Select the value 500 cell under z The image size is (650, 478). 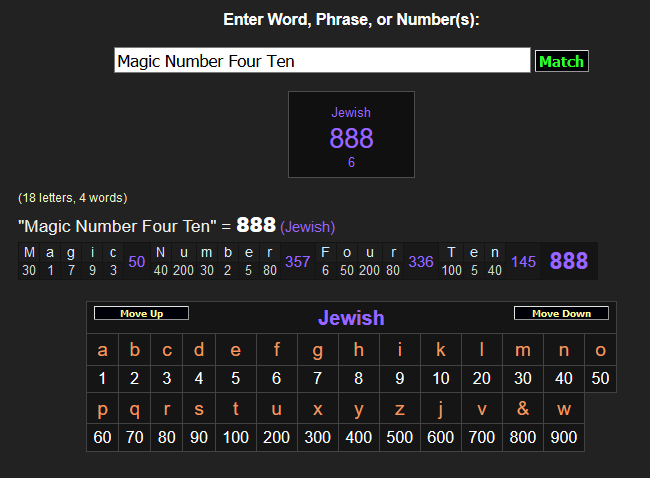399,437
